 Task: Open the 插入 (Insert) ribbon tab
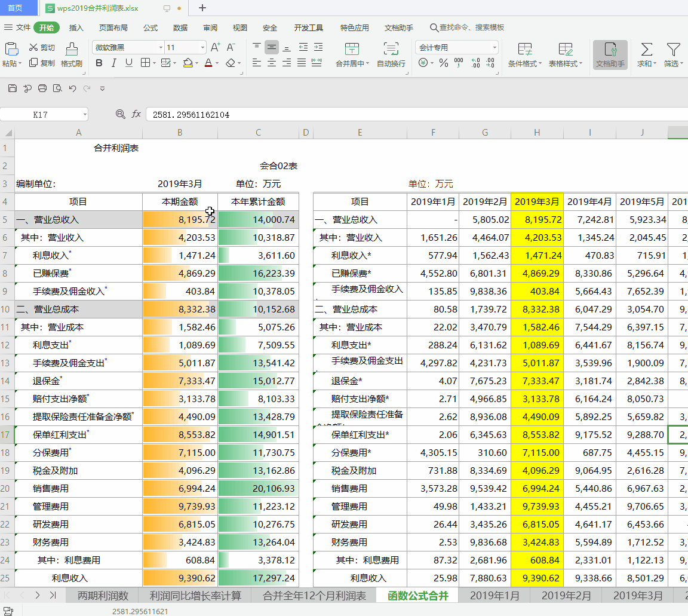pos(76,27)
